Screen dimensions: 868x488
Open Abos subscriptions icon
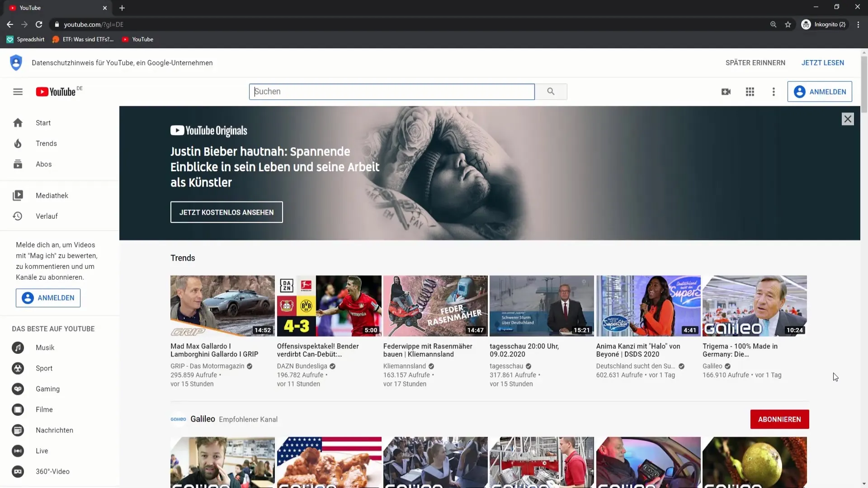click(x=18, y=164)
